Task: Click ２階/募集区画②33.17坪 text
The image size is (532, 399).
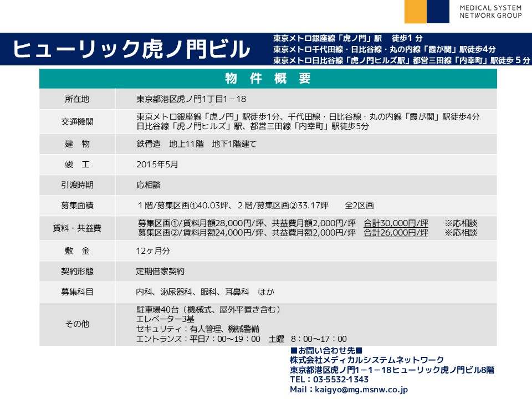Action: (283, 206)
